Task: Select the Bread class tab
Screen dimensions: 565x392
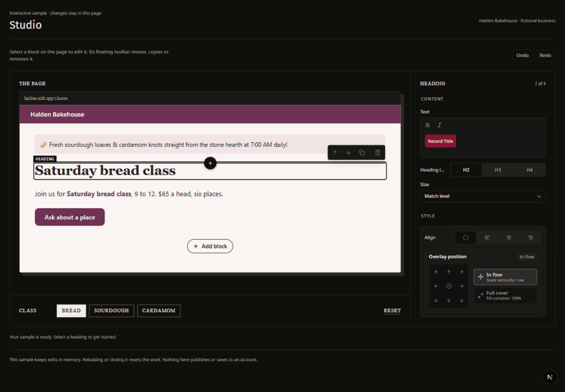Action: point(71,311)
